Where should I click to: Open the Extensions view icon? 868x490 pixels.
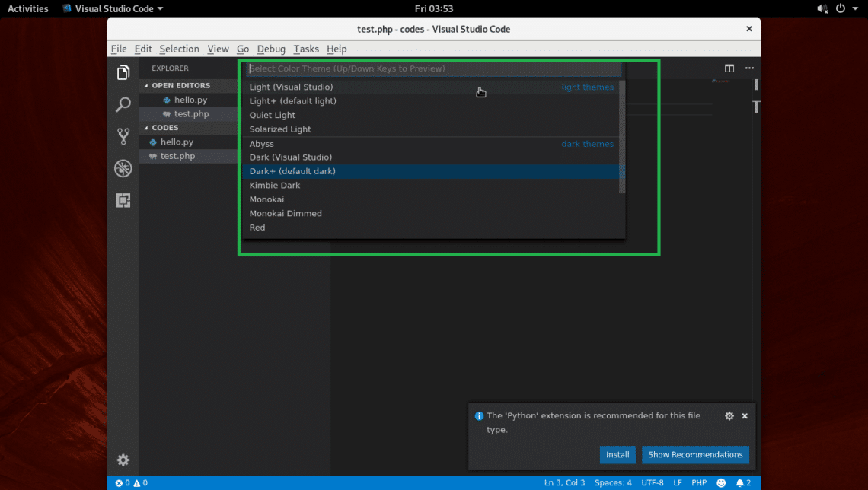click(123, 200)
